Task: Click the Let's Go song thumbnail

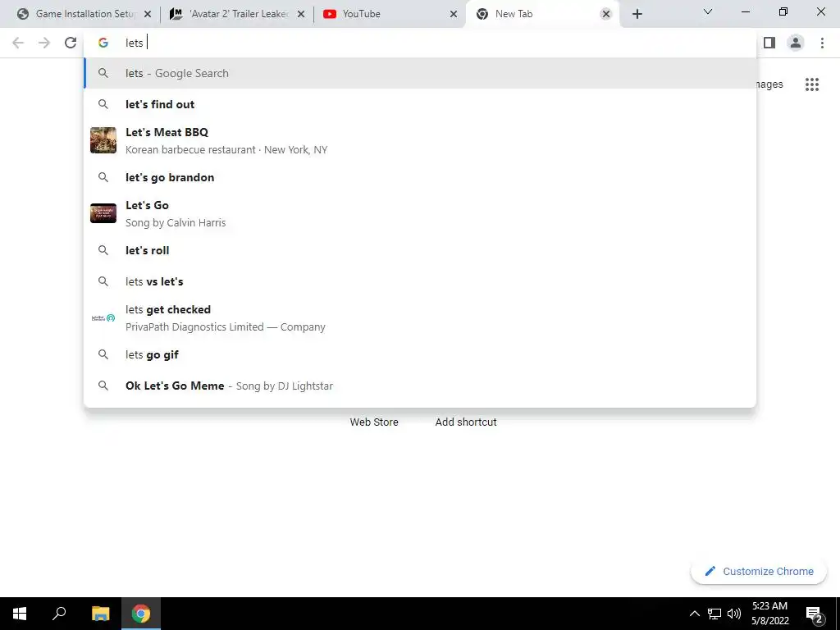Action: tap(103, 213)
